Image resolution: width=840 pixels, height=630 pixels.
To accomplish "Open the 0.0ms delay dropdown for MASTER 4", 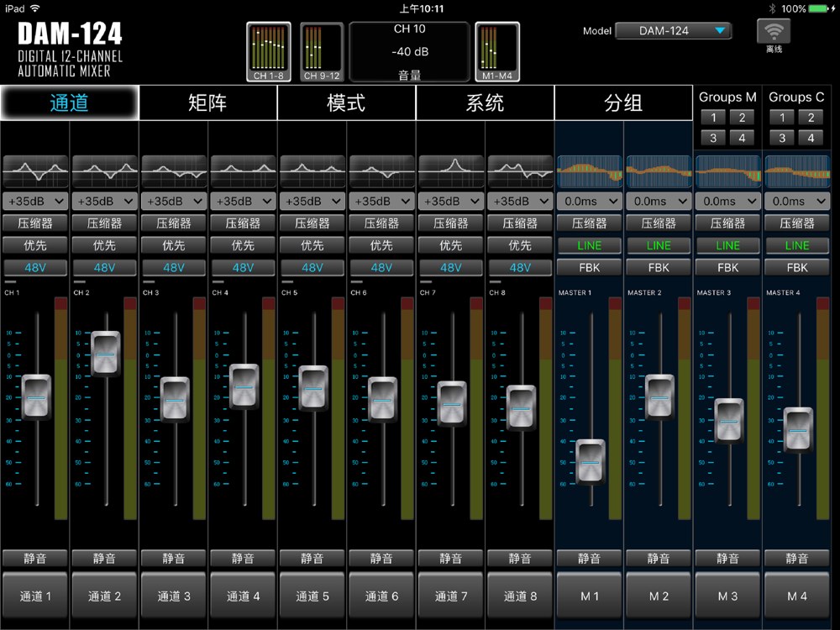I will (x=797, y=202).
